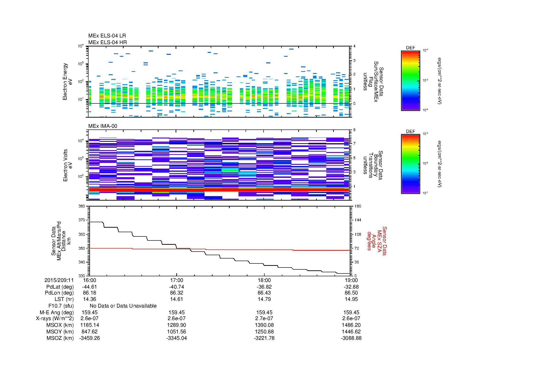This screenshot has width=555, height=392.
Task: Click the MSOZ value -3088.88
Action: tap(351, 338)
